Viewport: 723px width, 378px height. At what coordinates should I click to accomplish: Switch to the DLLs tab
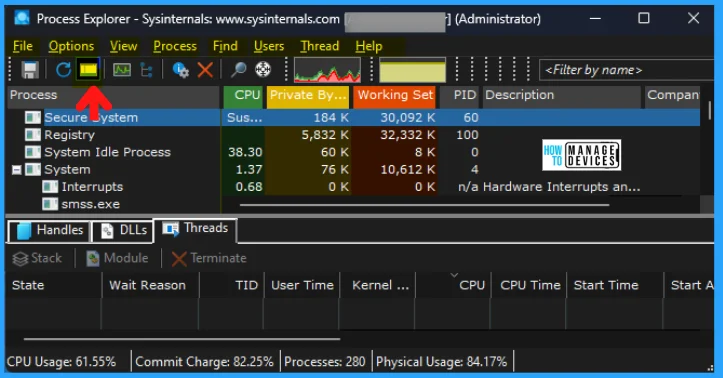[x=123, y=230]
